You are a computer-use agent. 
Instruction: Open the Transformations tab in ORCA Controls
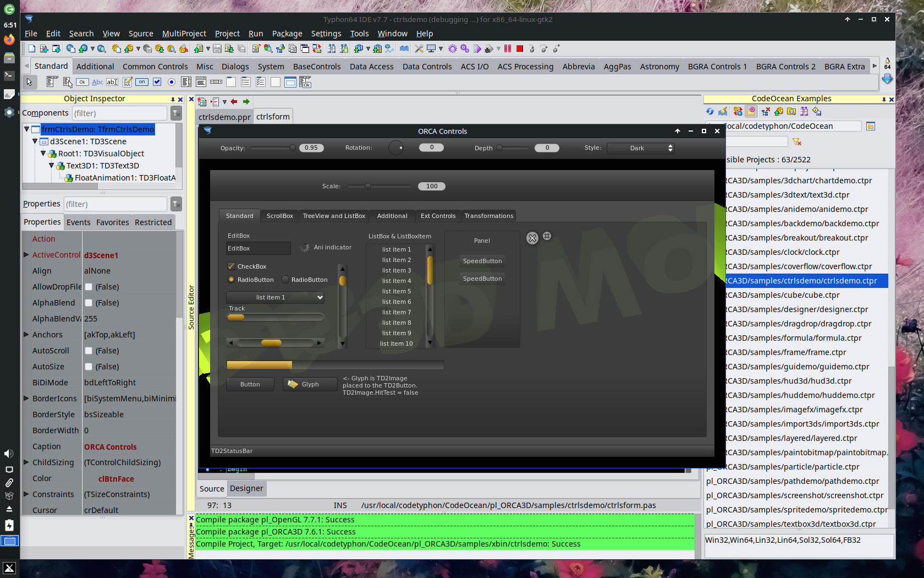pyautogui.click(x=489, y=216)
